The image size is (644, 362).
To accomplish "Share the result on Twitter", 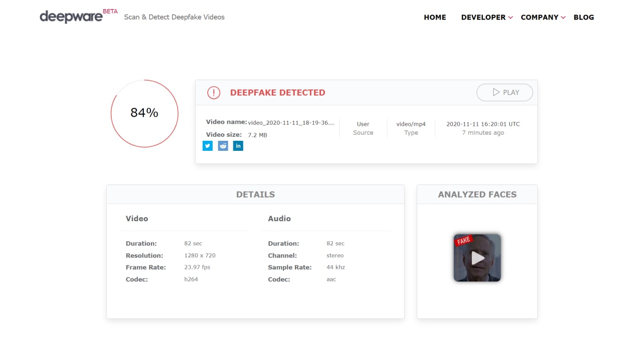I will 208,146.
